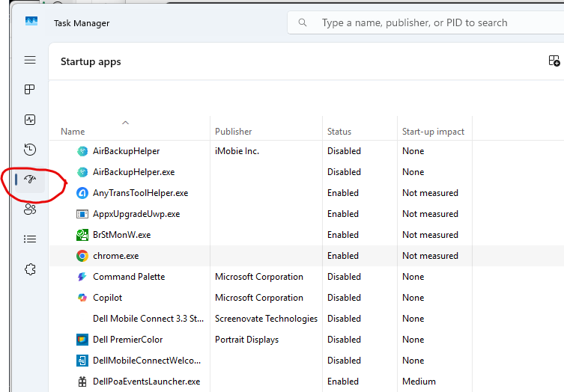Click the Startup apps page heading
Screen dimensions: 564x392
coord(91,62)
